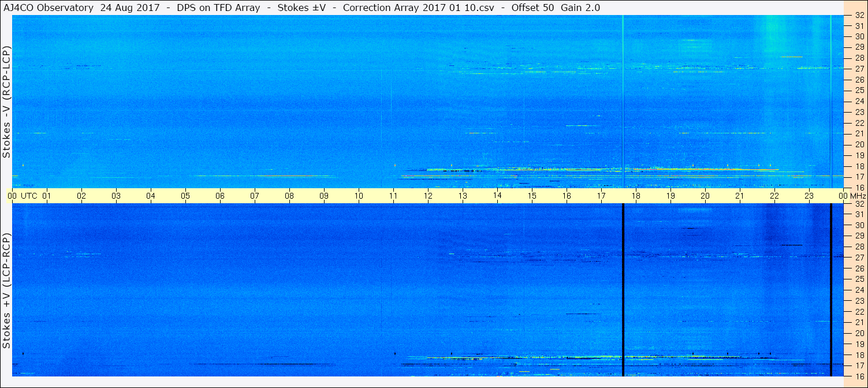
Task: Click 17 MHz label of upper Stokes -V panel
Action: (859, 177)
